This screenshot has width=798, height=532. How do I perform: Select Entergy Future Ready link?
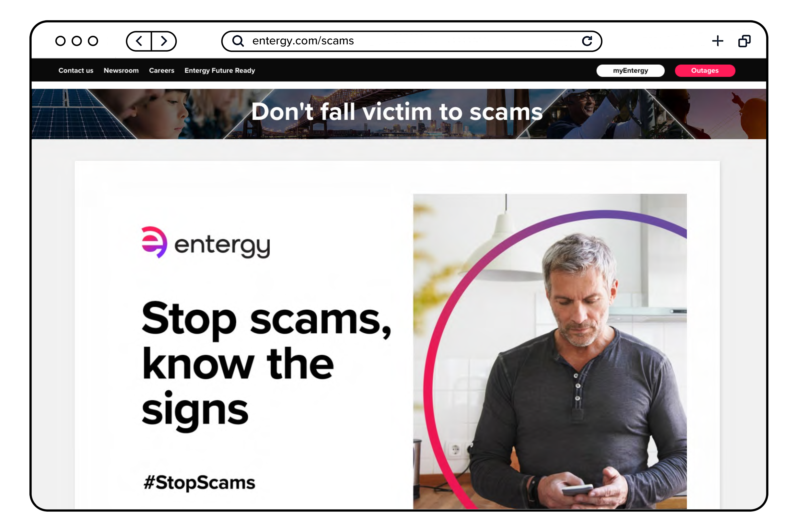(x=220, y=71)
